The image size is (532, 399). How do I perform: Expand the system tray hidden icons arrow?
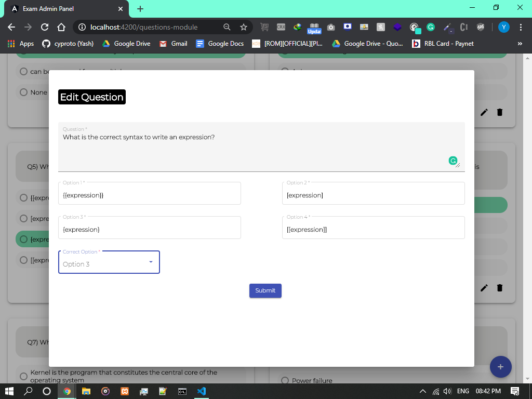pos(423,391)
